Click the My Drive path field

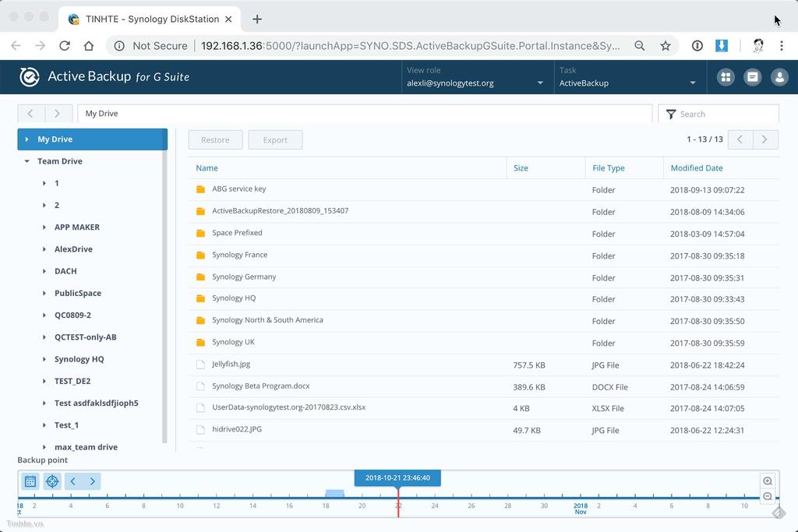click(365, 114)
